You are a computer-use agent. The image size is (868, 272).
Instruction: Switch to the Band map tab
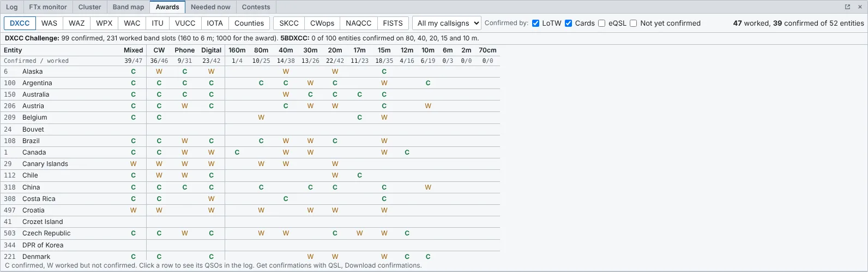click(128, 7)
